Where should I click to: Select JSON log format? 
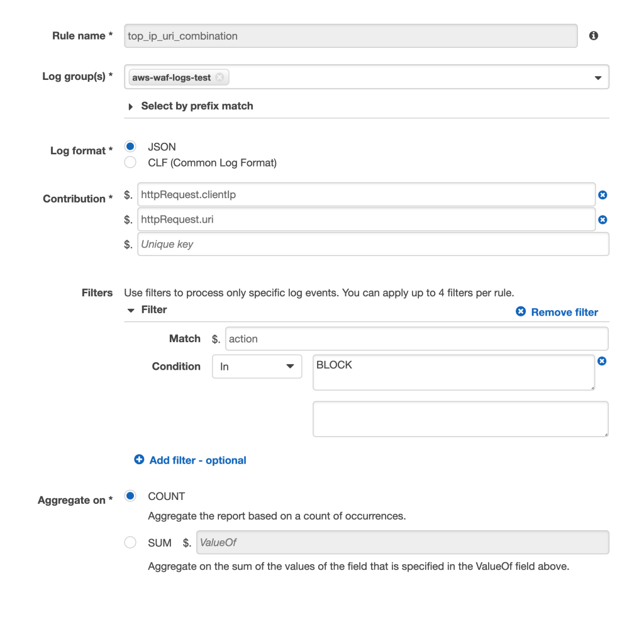130,147
